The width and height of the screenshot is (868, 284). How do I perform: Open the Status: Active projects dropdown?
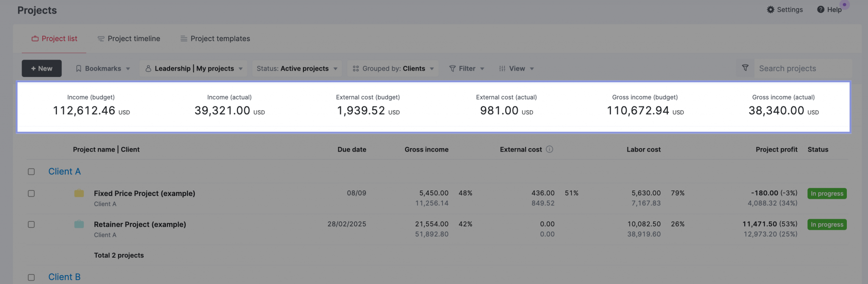coord(297,69)
